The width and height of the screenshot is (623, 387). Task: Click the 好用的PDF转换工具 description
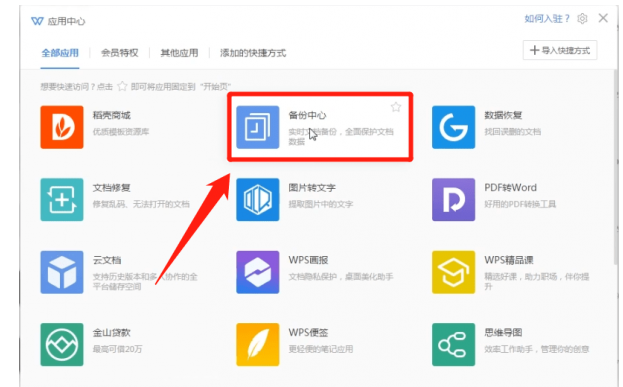tap(520, 204)
